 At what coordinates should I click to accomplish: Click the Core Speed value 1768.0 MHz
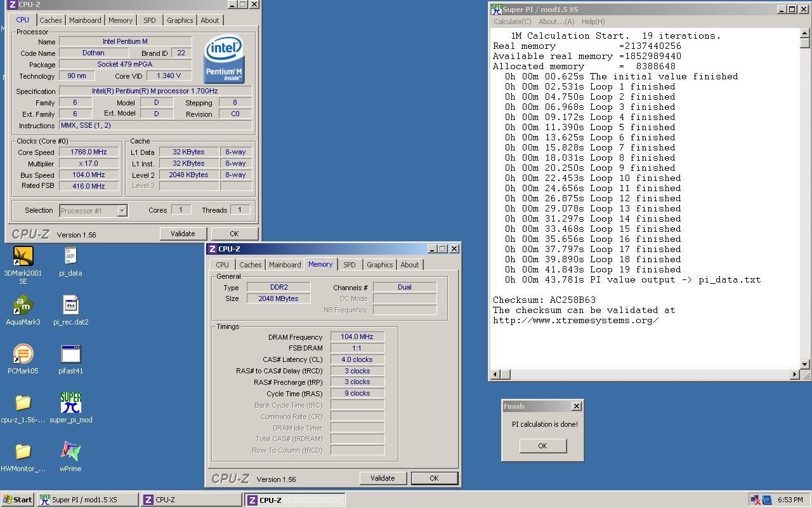(89, 152)
